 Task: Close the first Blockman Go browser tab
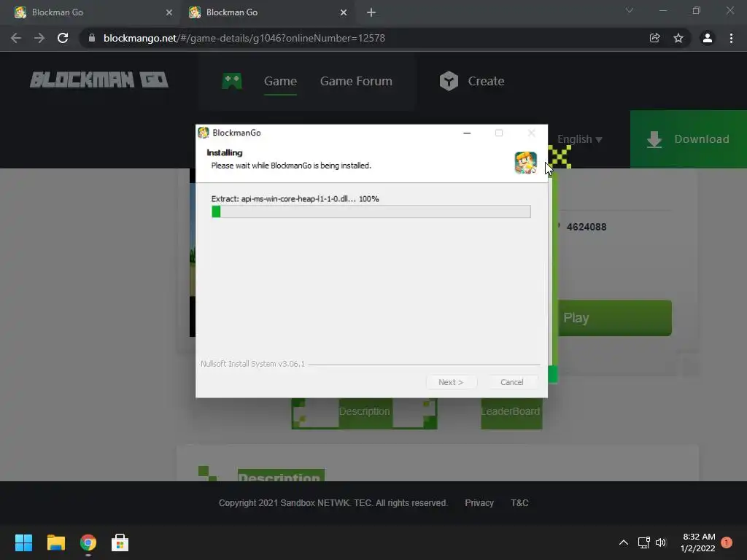coord(169,12)
